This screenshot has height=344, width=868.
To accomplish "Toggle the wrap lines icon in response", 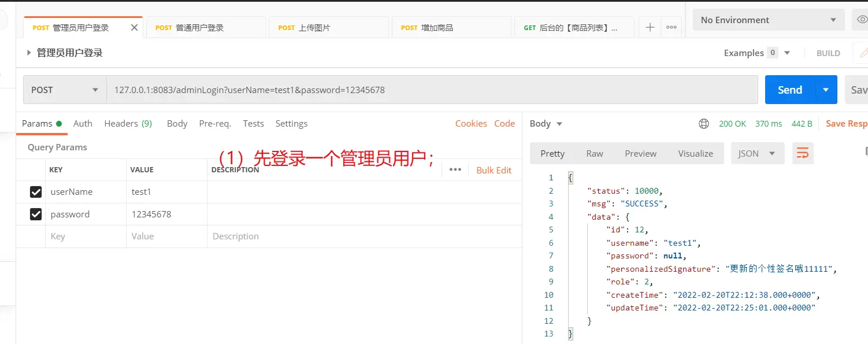I will pyautogui.click(x=803, y=153).
